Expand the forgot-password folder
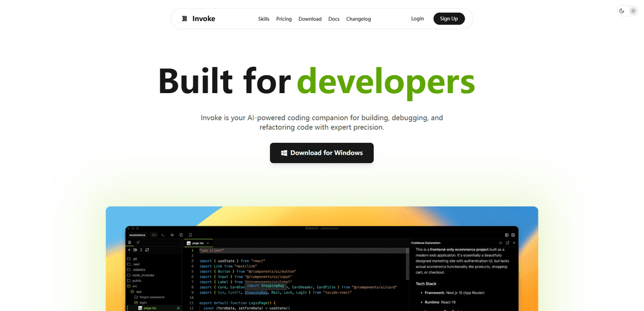Viewport: 644px width, 311px height. tap(151, 297)
